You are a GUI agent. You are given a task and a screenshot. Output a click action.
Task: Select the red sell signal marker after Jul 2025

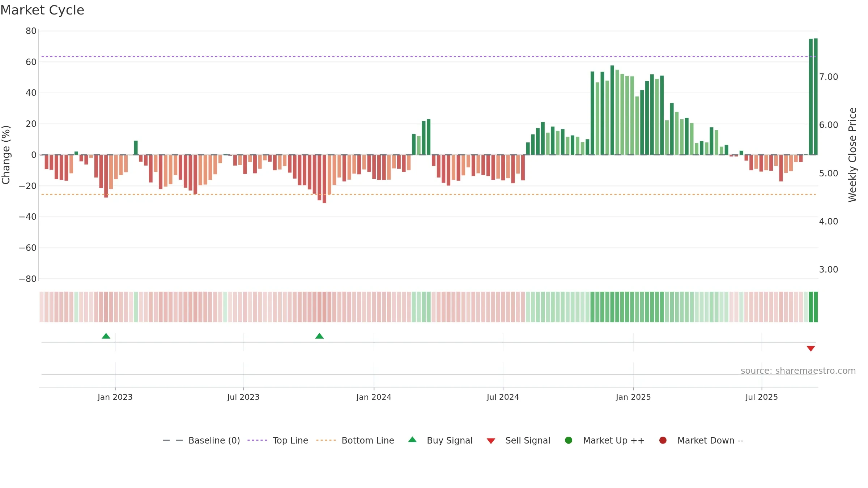tap(810, 348)
